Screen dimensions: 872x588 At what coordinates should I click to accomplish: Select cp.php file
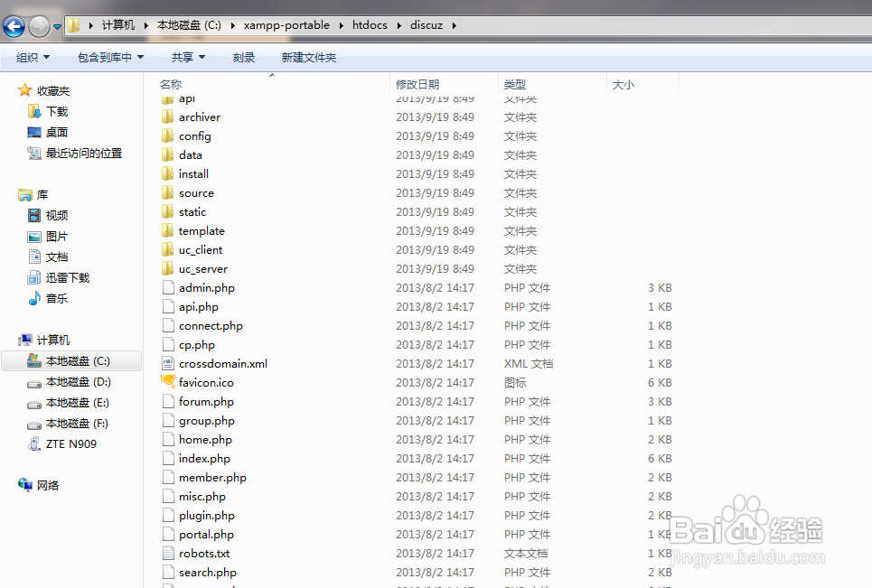pyautogui.click(x=197, y=344)
